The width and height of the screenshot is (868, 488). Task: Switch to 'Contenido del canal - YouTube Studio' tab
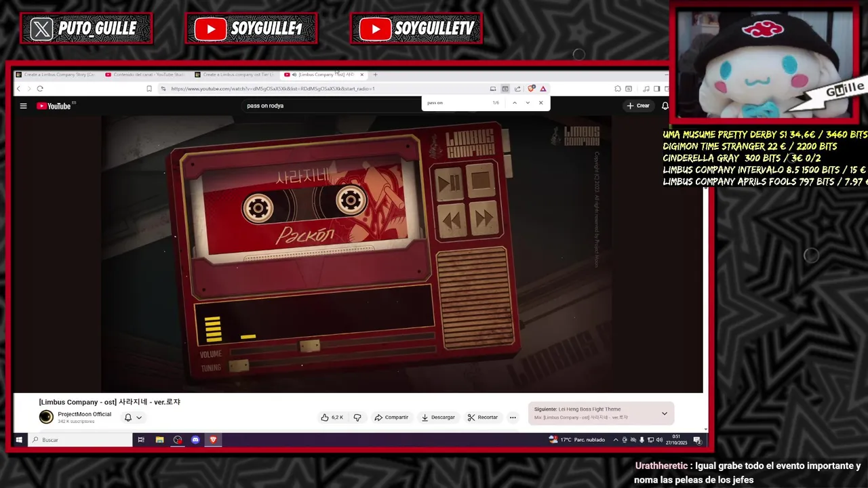coord(144,75)
